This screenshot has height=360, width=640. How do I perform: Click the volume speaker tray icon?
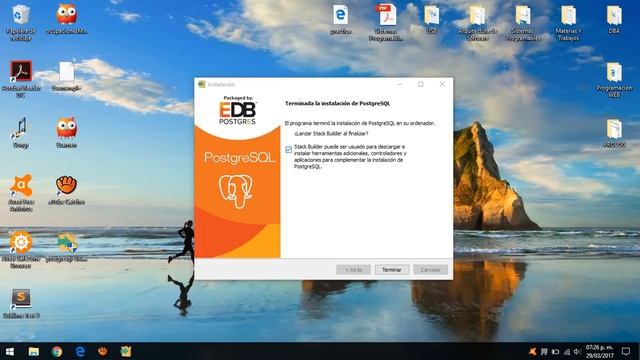[577, 351]
